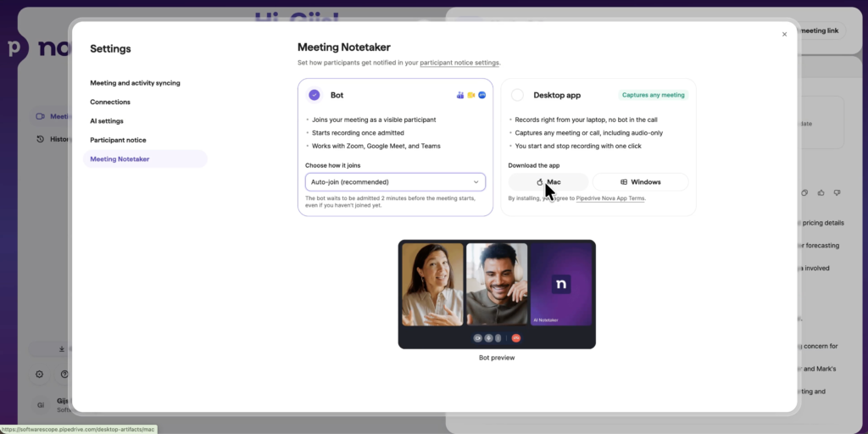Click the meeting link button in the background
The height and width of the screenshot is (434, 868).
821,31
